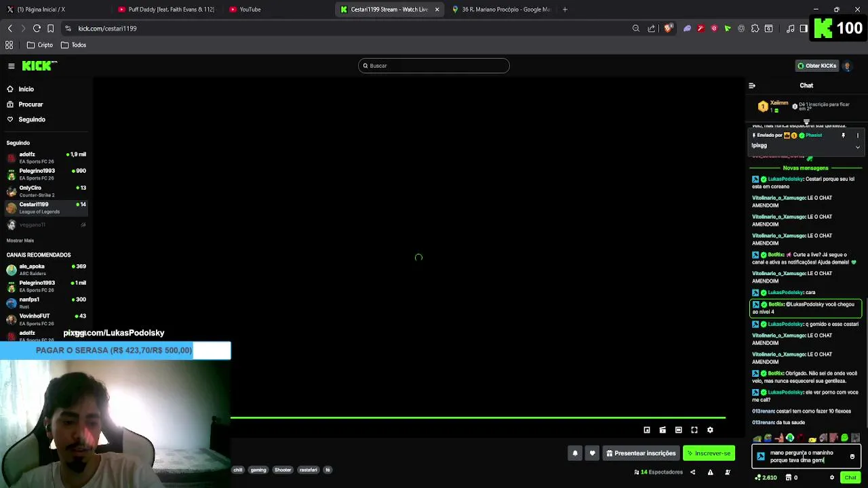868x488 pixels.
Task: Switch to Puff Daddy YouTube tab
Action: 166,9
